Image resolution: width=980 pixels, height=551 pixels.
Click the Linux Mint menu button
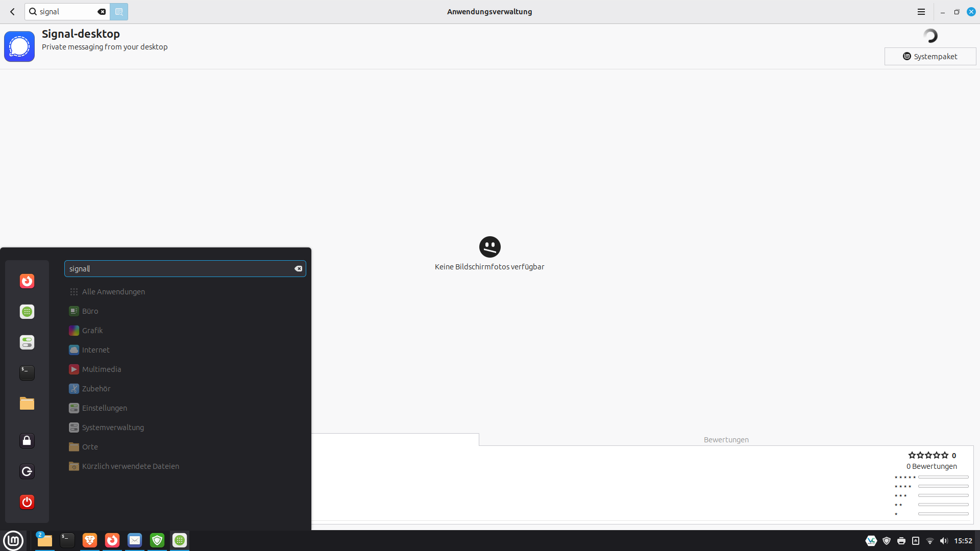tap(13, 540)
